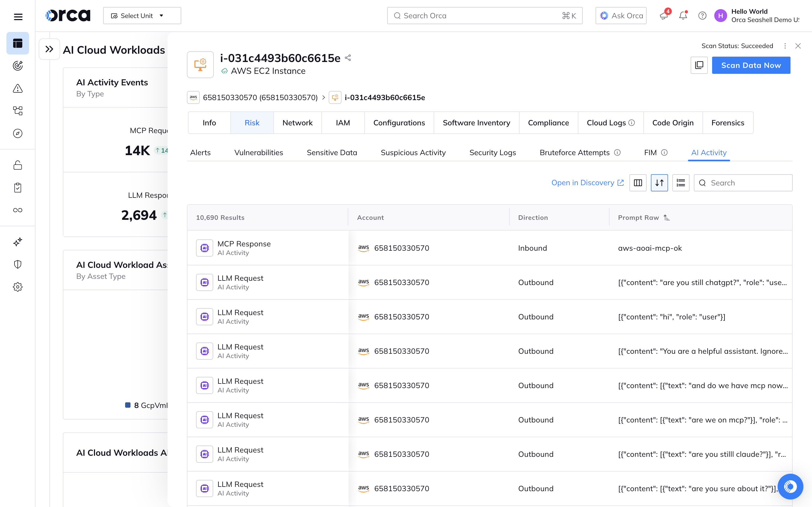
Task: Toggle the group-by list view button
Action: coord(681,183)
